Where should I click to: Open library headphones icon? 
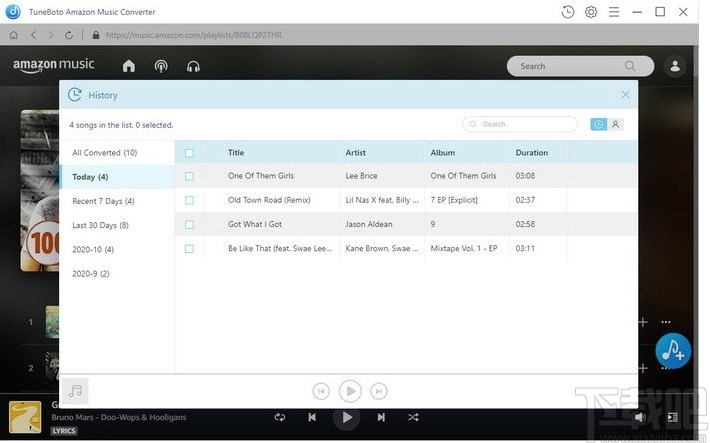(193, 67)
